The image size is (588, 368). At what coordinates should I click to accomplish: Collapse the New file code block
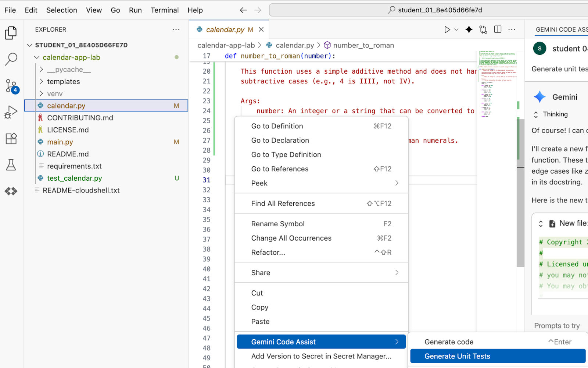[x=541, y=223]
